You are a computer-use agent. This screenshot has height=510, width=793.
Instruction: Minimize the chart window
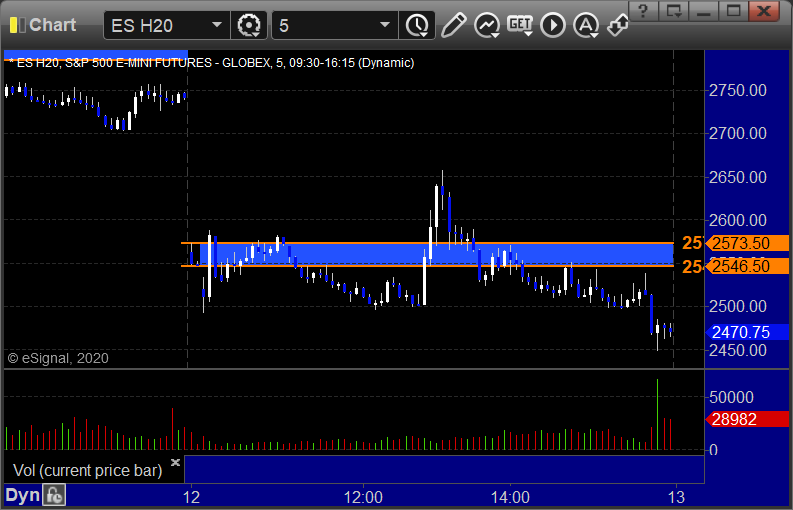pos(703,11)
